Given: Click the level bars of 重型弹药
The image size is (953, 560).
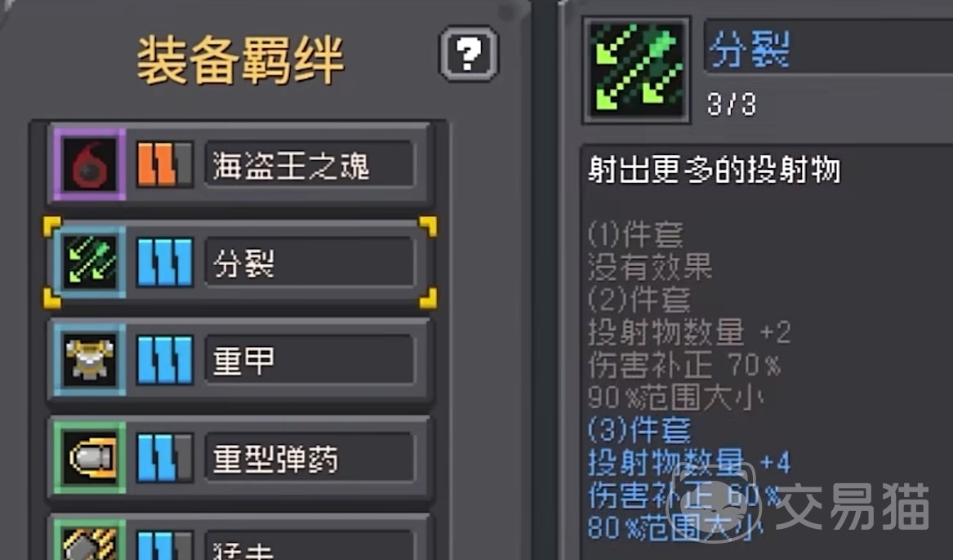Looking at the screenshot, I should coord(165,458).
